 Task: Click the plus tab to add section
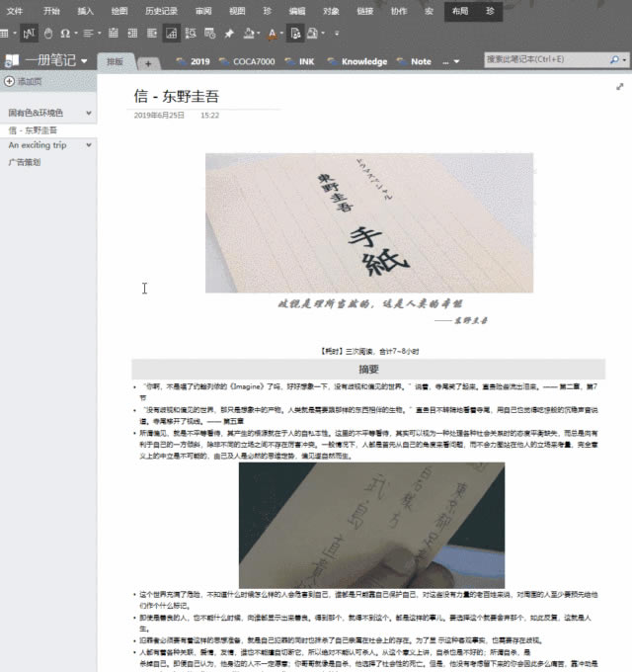pos(148,63)
